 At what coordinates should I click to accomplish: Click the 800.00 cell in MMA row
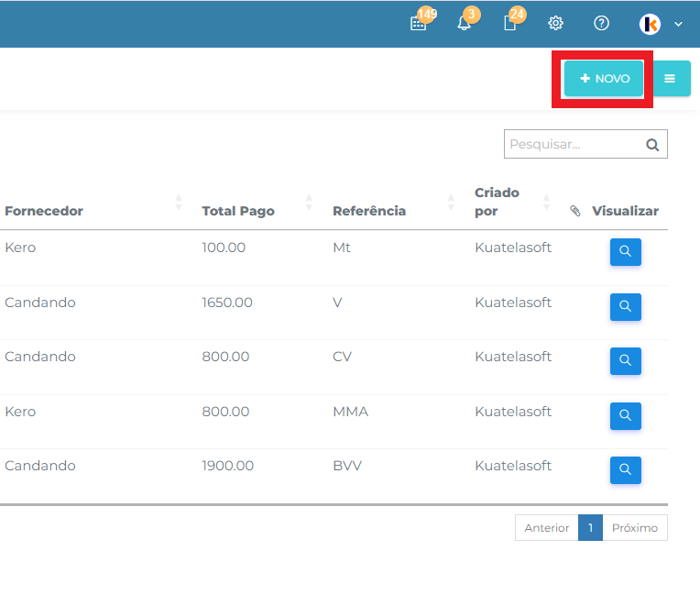[x=225, y=412]
